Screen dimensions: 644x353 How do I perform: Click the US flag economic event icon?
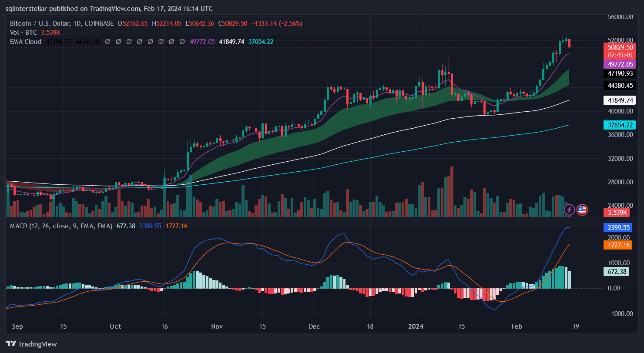(x=582, y=210)
